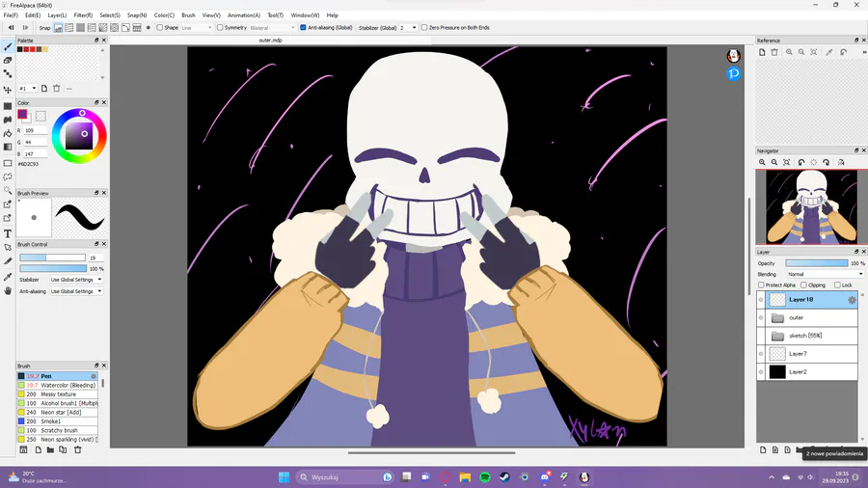Click the R color value field
Viewport: 868px width, 488px height.
[36, 130]
